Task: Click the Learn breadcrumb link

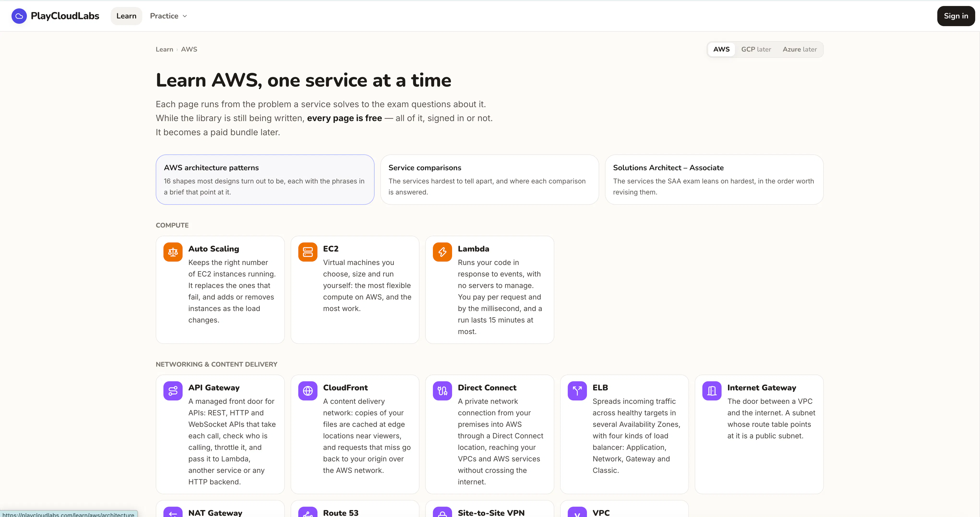Action: tap(164, 49)
